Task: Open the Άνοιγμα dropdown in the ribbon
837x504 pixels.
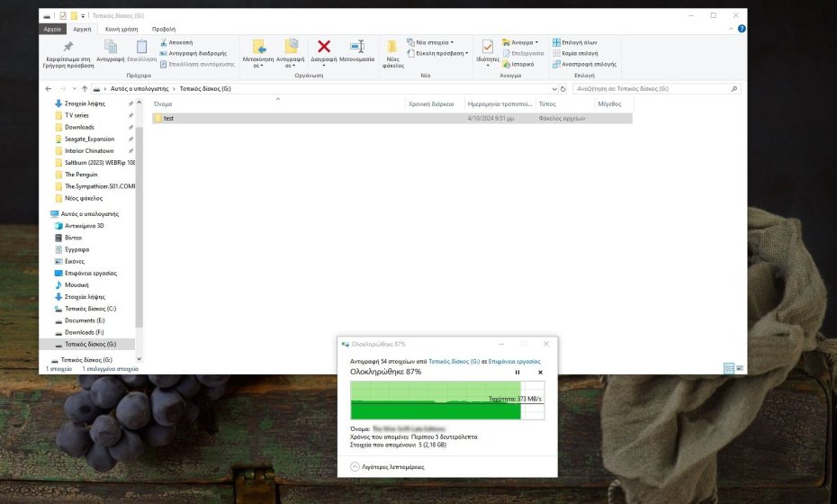Action: [520, 42]
